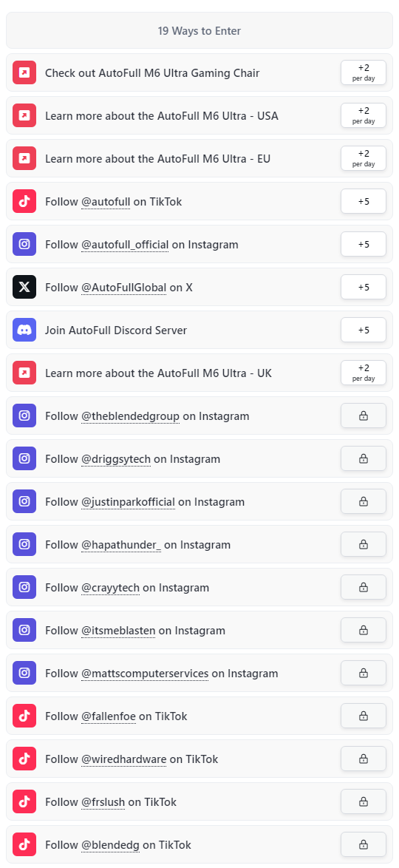
Task: Click the lock icon for @theblendedgroup entry
Action: pos(364,416)
